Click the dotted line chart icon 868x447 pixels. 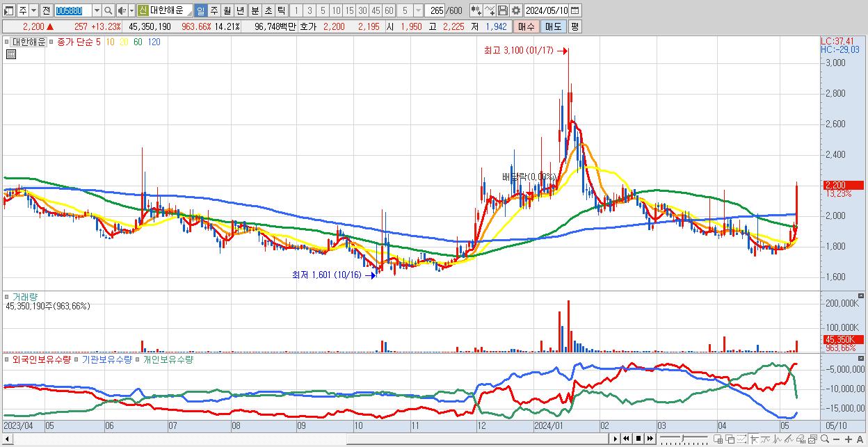pyautogui.click(x=741, y=439)
